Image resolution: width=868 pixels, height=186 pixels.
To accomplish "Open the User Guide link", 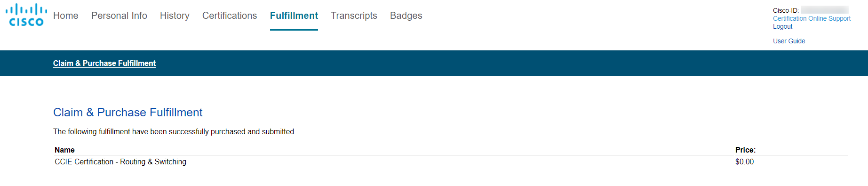I will pyautogui.click(x=789, y=41).
